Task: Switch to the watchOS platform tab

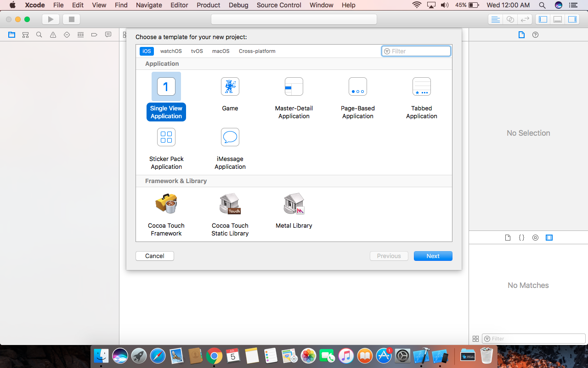Action: click(171, 51)
